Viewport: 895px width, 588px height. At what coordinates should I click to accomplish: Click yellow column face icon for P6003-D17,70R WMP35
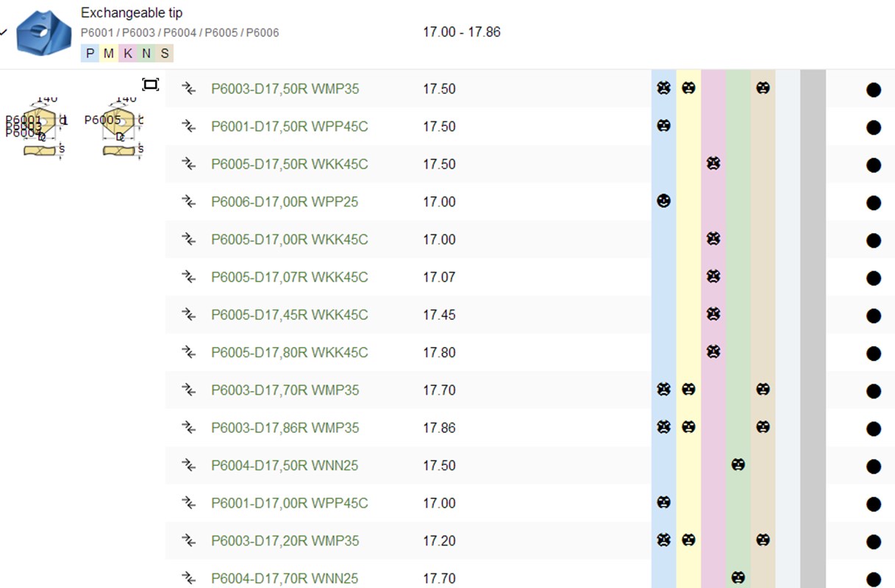pos(688,390)
